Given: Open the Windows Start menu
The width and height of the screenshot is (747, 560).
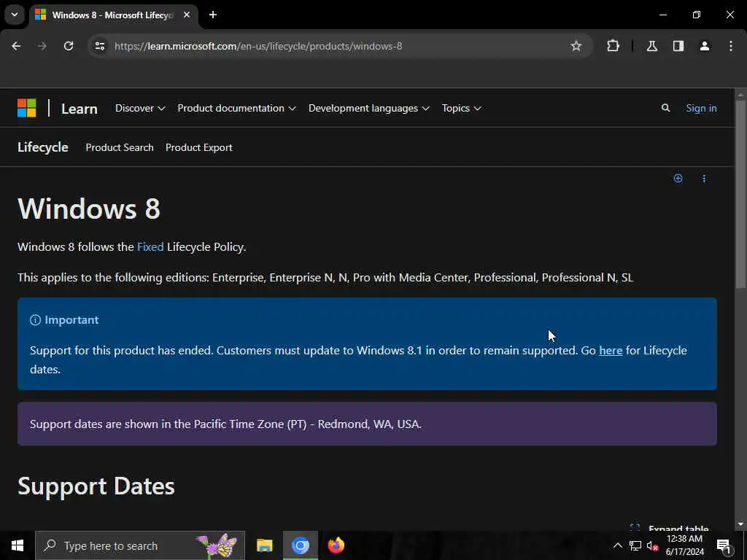Looking at the screenshot, I should pos(18,545).
